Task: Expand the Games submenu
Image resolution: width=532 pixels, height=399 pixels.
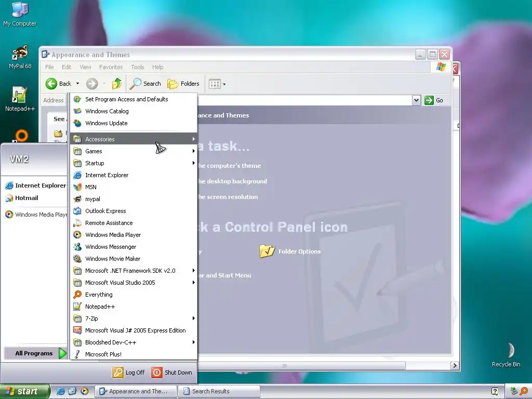Action: pyautogui.click(x=134, y=151)
